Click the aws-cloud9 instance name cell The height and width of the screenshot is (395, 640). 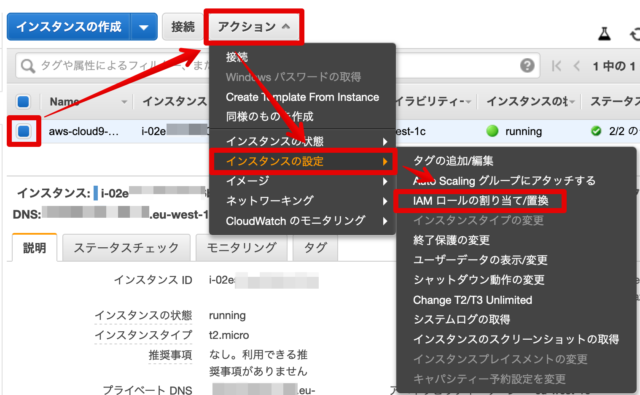[84, 131]
